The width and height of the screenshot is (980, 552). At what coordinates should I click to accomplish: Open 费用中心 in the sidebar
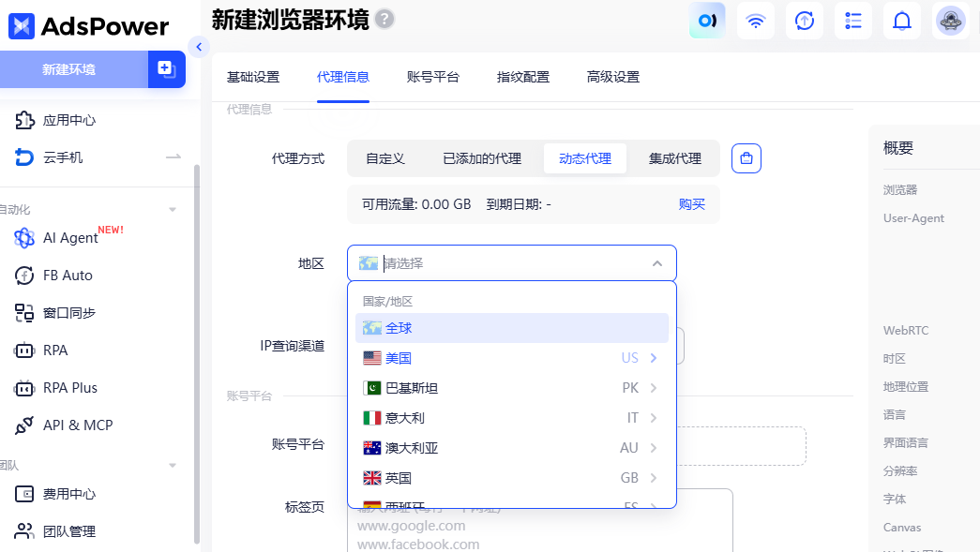68,494
